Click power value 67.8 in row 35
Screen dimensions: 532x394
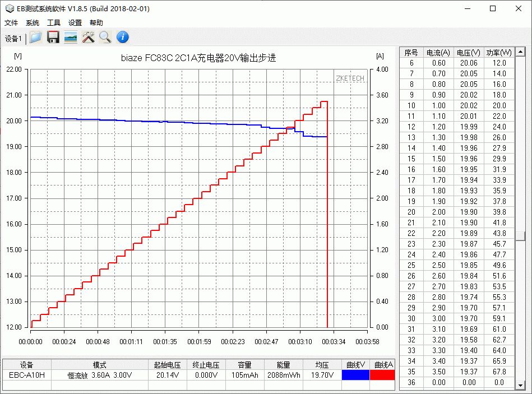click(x=499, y=372)
